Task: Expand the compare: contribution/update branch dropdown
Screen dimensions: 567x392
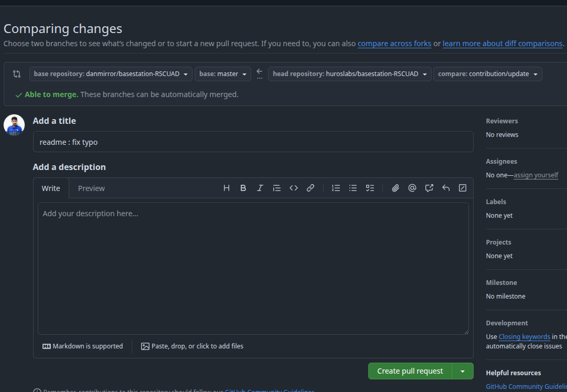Action: tap(487, 74)
